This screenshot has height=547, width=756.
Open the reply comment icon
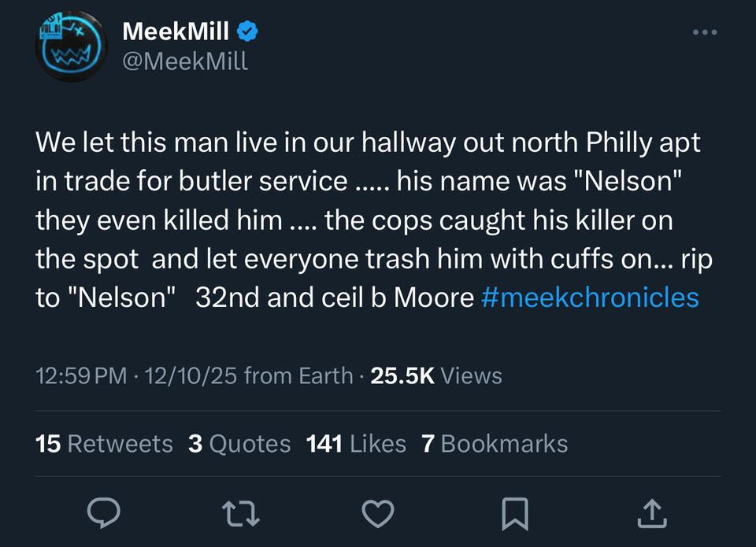coord(103,514)
